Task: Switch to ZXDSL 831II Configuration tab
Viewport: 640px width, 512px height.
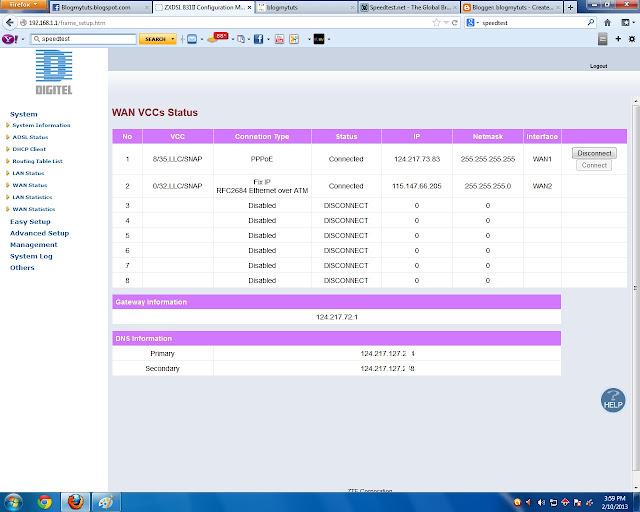Action: point(203,7)
